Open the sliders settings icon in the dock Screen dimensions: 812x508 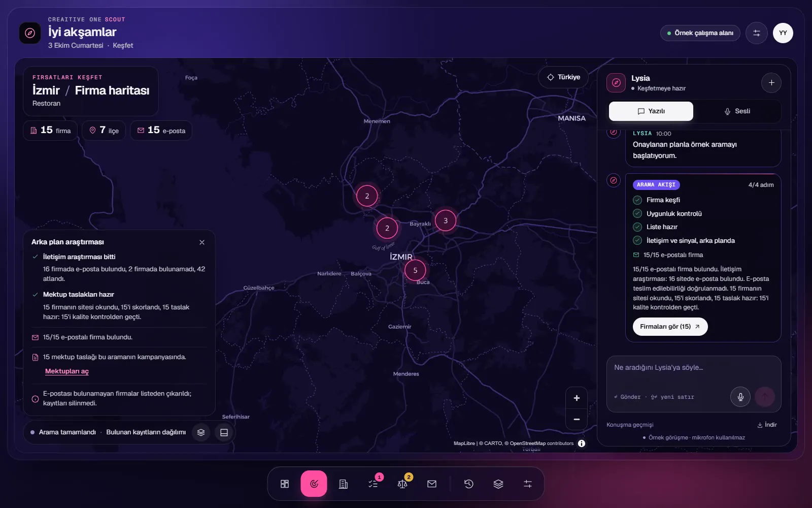point(528,484)
